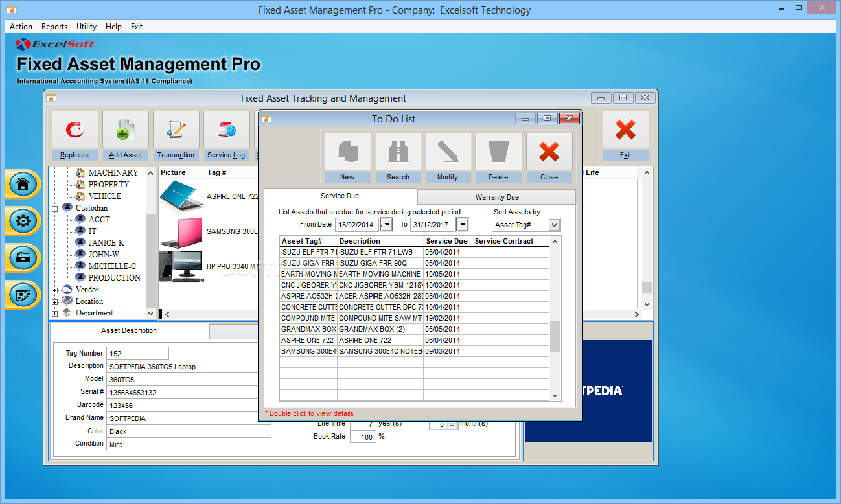Switch to Warranty Due tab
The height and width of the screenshot is (504, 841).
point(497,197)
